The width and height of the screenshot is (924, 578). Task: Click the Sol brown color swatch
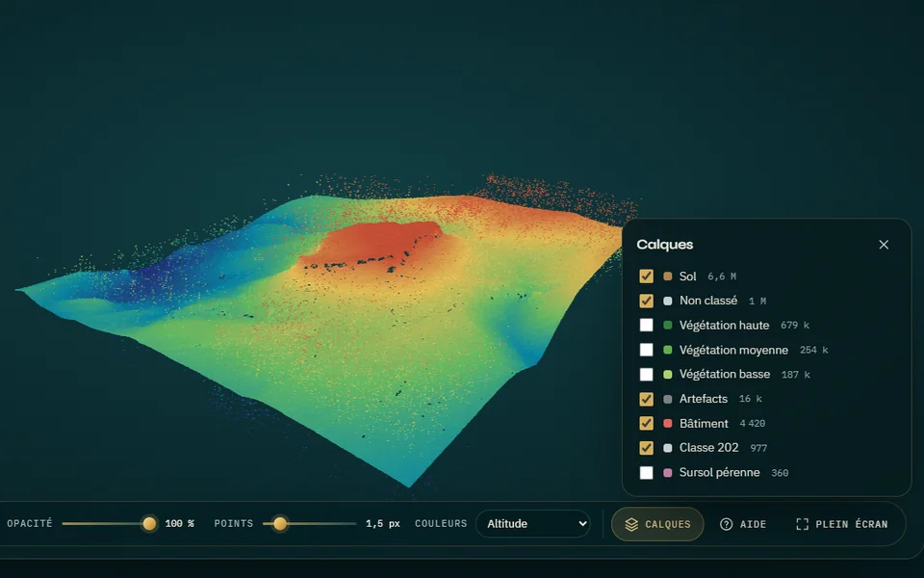668,276
